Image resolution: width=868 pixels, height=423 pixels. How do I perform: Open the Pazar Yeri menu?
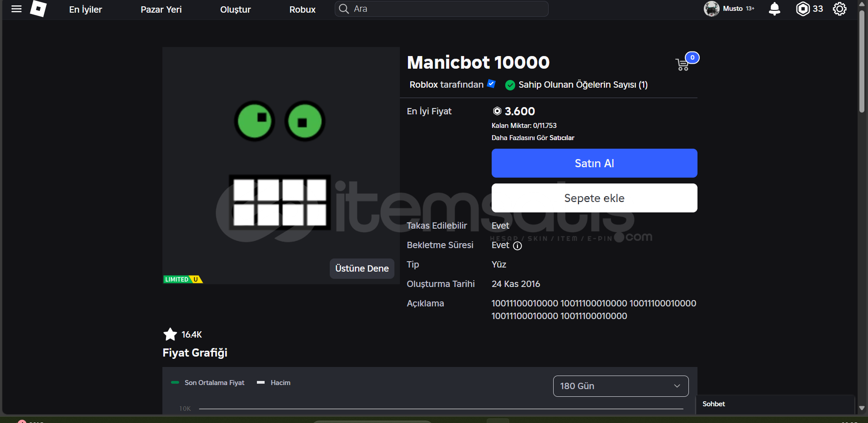161,9
